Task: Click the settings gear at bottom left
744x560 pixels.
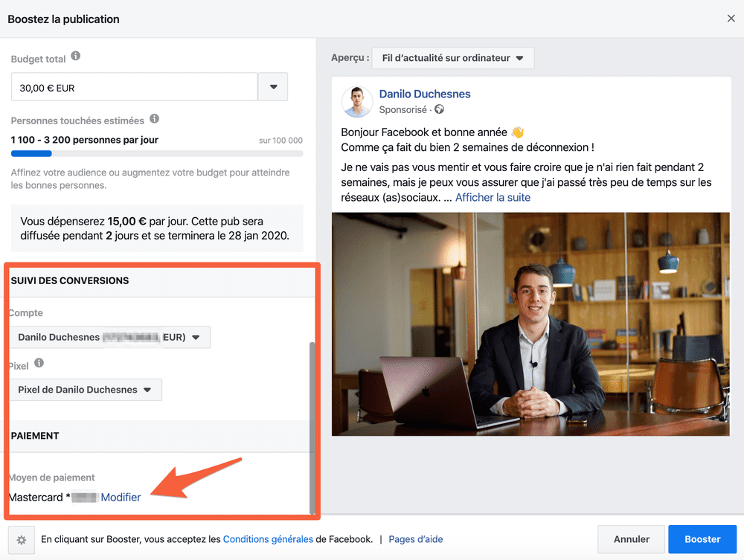Action: [x=22, y=539]
